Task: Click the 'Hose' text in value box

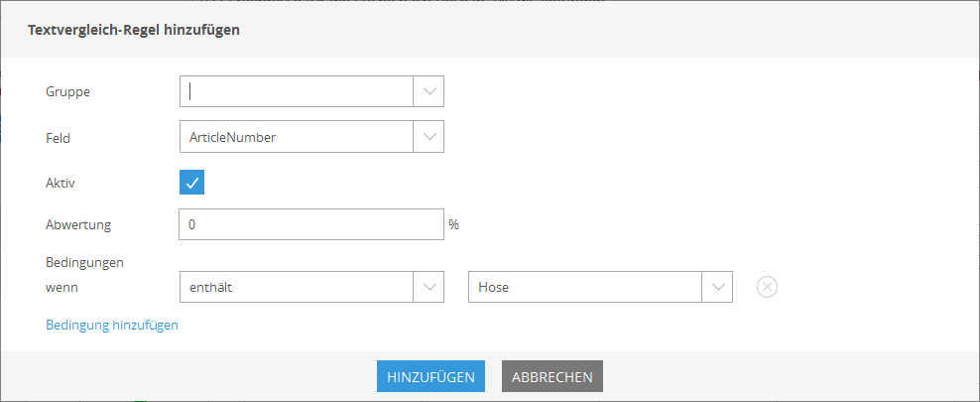Action: coord(493,288)
